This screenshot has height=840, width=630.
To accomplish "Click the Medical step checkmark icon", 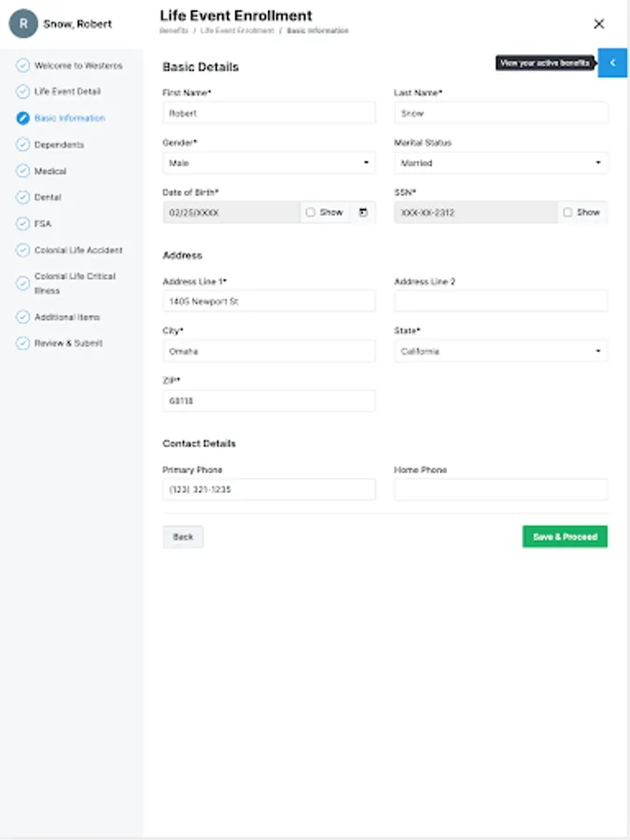I will tap(23, 172).
